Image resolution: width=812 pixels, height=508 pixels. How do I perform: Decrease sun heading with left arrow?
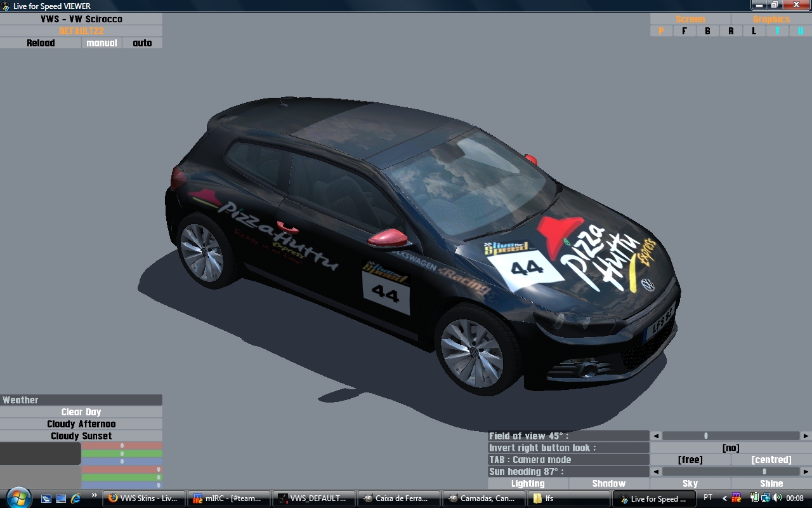(x=656, y=472)
